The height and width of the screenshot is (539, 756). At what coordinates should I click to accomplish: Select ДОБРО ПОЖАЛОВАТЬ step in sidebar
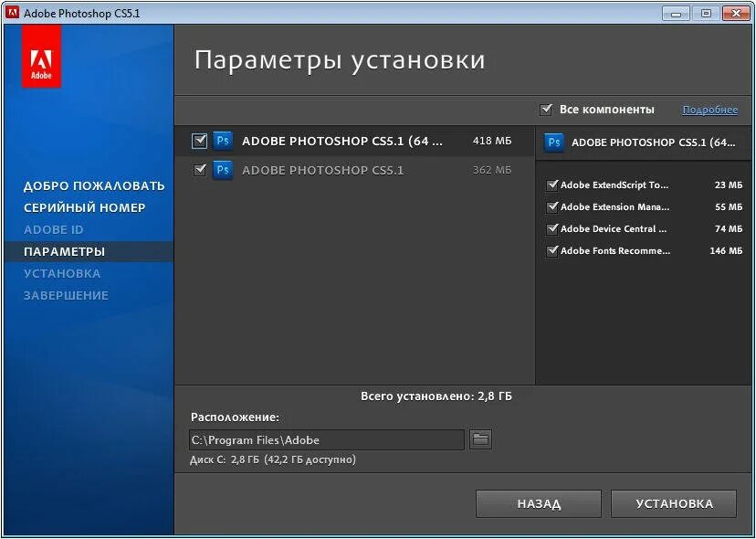tap(94, 185)
